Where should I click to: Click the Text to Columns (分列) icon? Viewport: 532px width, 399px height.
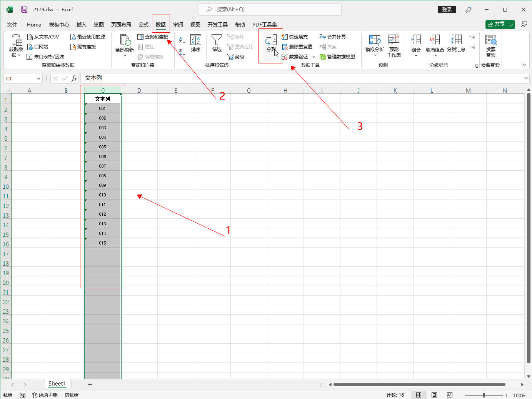[x=271, y=40]
